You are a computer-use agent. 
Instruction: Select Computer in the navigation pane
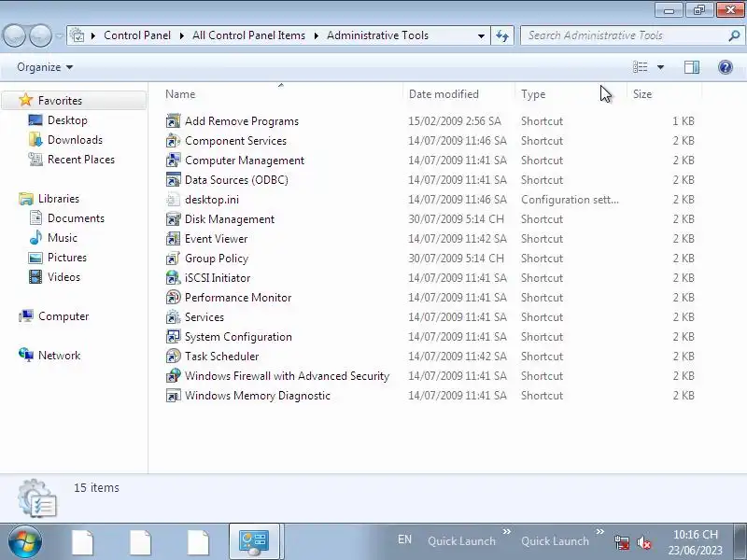(x=63, y=316)
